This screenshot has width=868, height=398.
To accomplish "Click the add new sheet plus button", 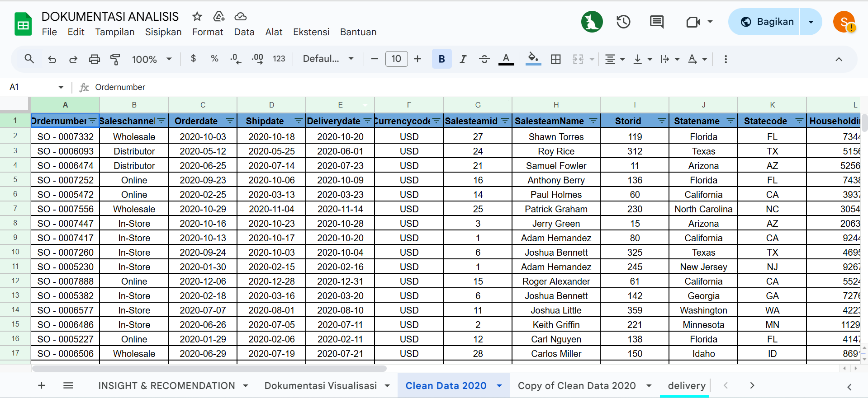I will 42,385.
